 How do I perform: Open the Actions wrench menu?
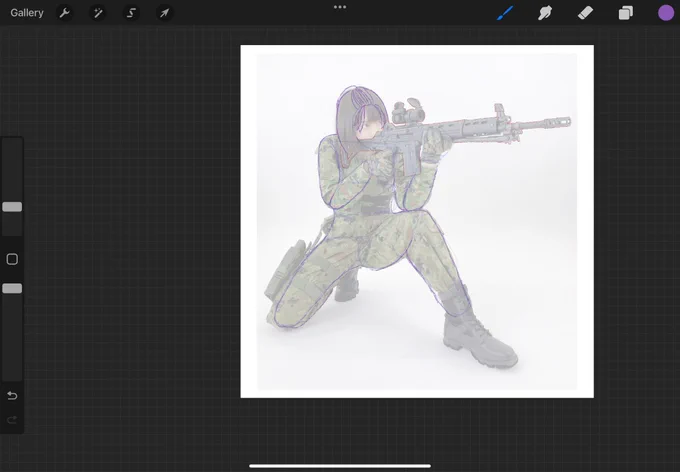(65, 13)
